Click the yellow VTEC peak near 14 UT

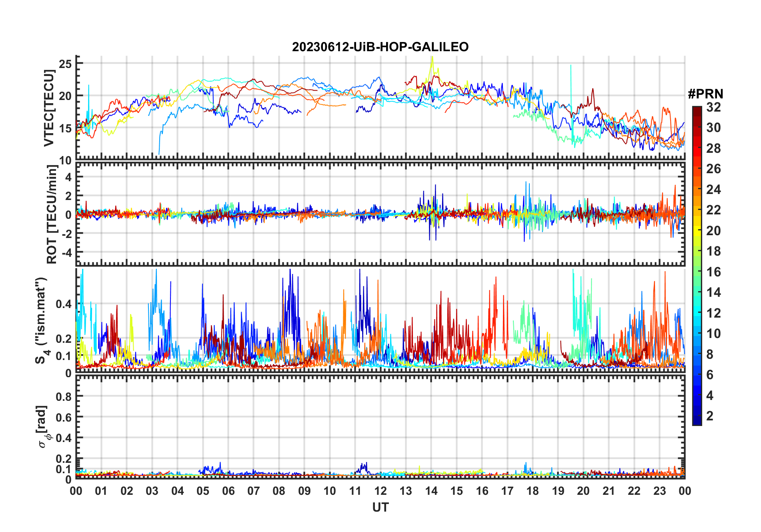tap(432, 60)
